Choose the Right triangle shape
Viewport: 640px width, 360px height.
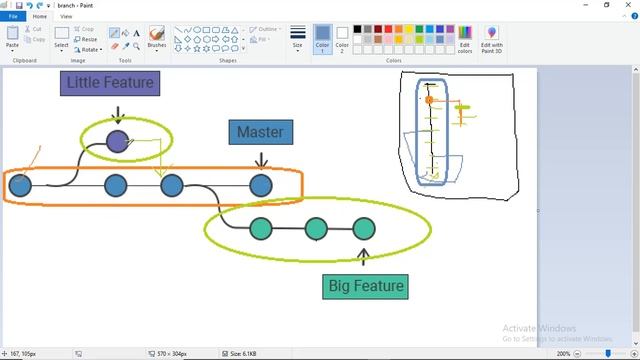(x=178, y=39)
